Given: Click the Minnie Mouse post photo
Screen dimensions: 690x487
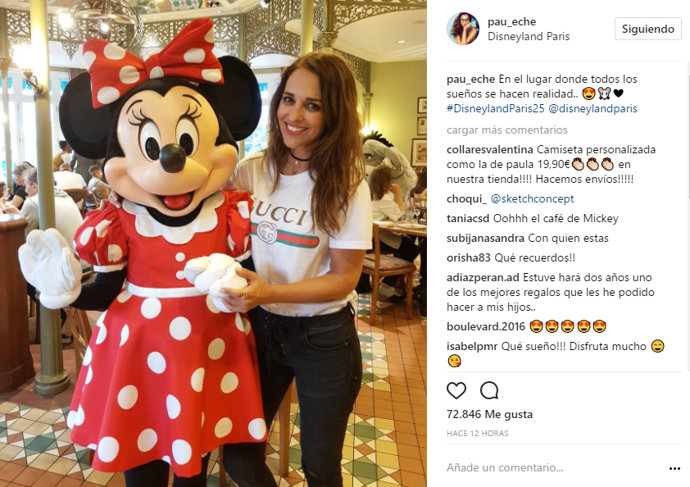Looking at the screenshot, I should (213, 243).
